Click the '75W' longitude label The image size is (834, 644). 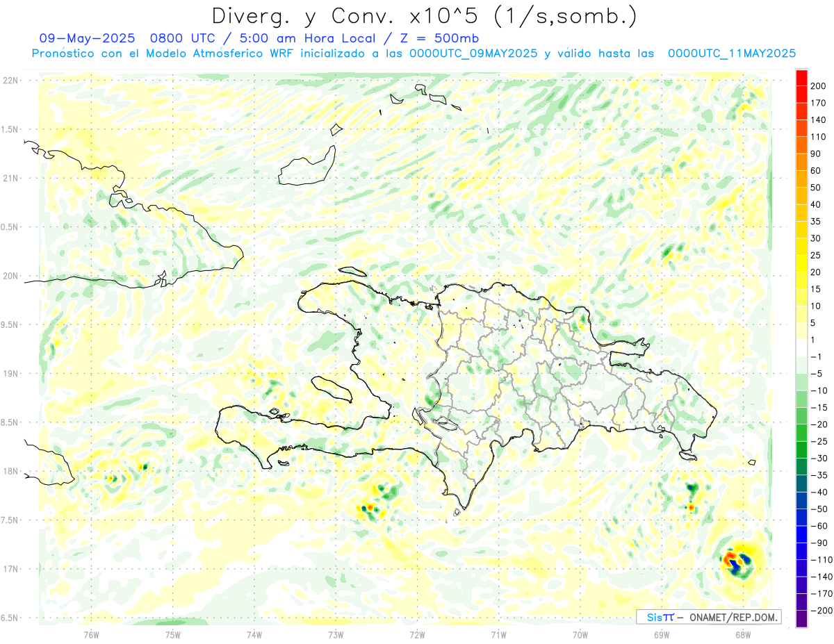[x=172, y=635]
